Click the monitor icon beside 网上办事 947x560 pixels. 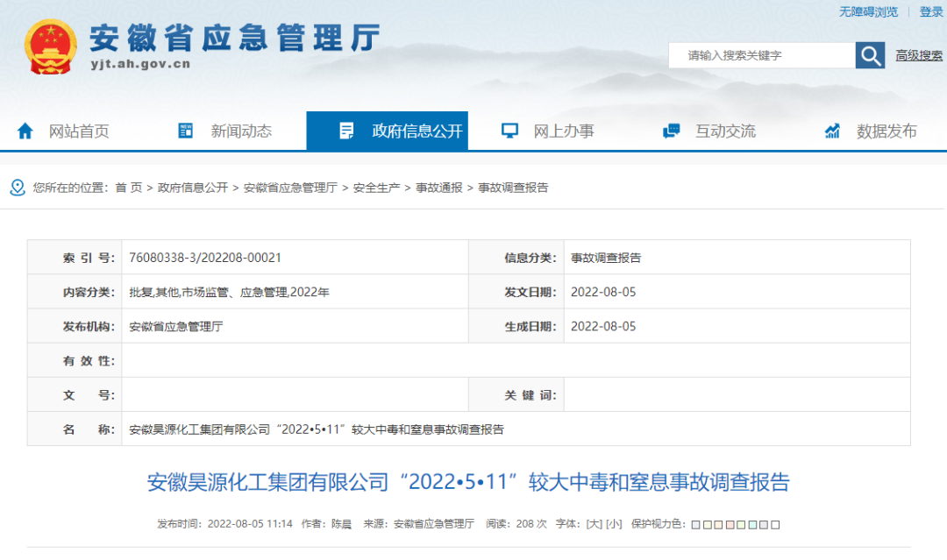click(x=509, y=131)
